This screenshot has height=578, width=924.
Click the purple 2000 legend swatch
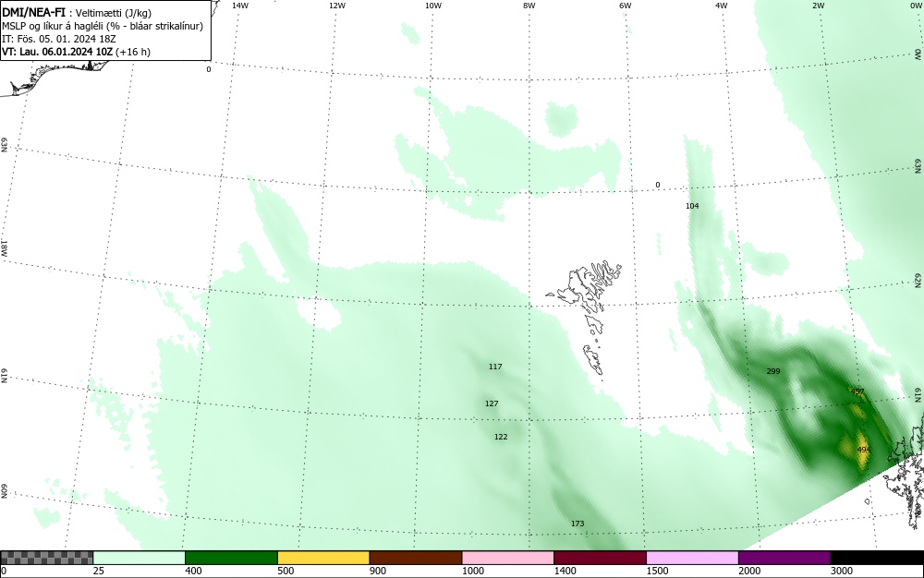pos(784,558)
